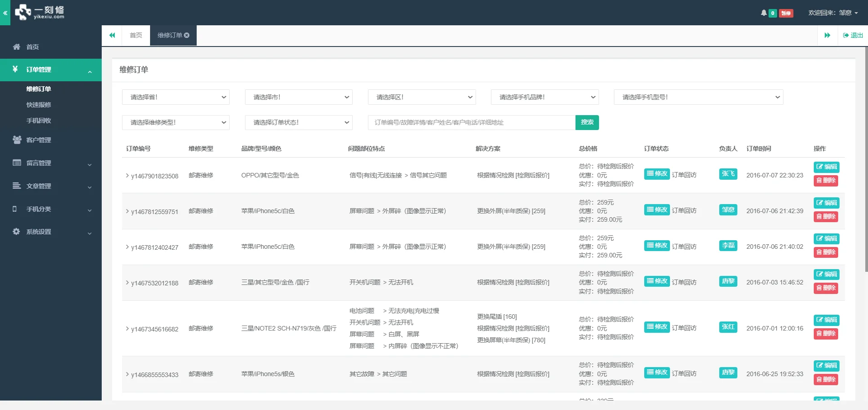Close the 维修订单 tab
The width and height of the screenshot is (868, 410).
coord(187,35)
